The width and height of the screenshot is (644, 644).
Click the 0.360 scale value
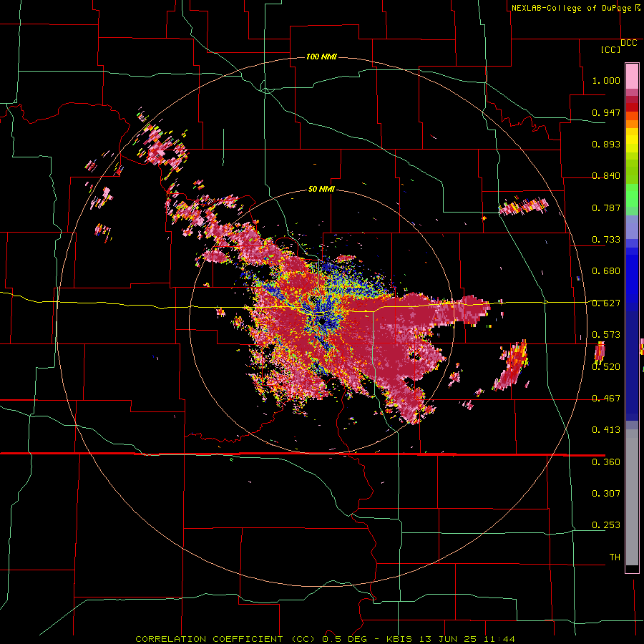click(606, 462)
